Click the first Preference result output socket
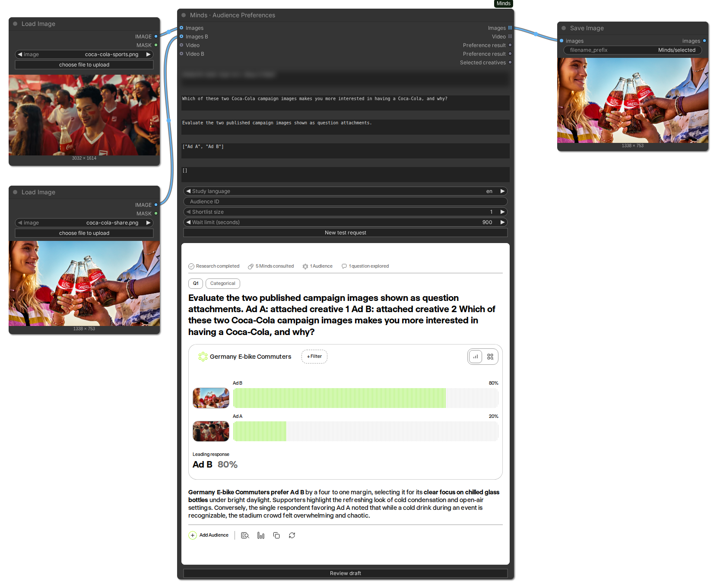 coord(510,45)
